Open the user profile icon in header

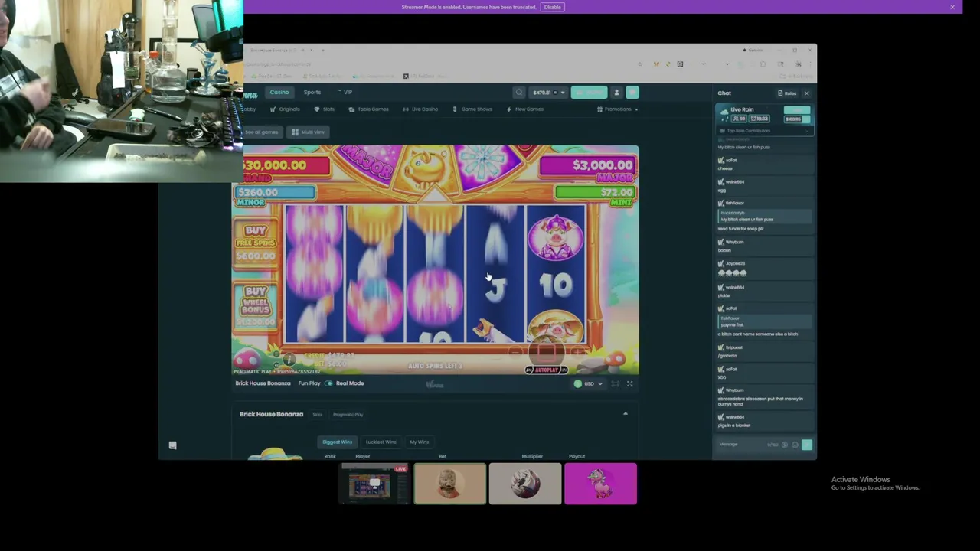pos(616,93)
